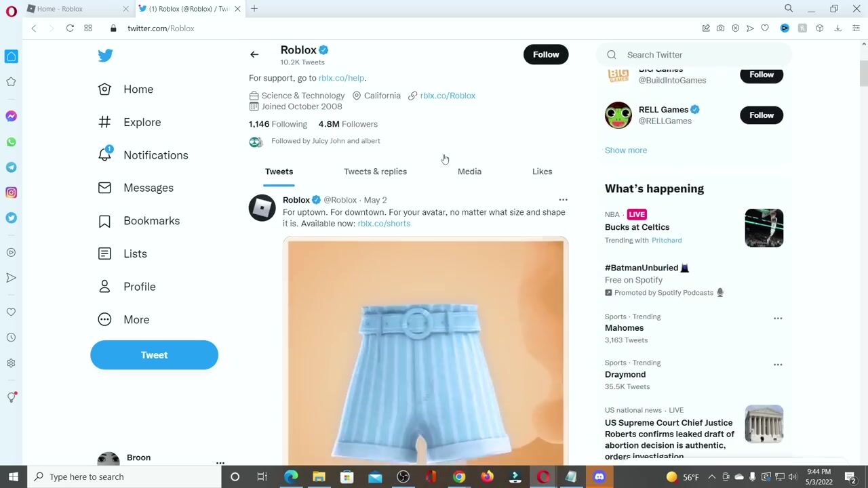
Task: Open WhatsApp in Opera sidebar
Action: tap(11, 142)
